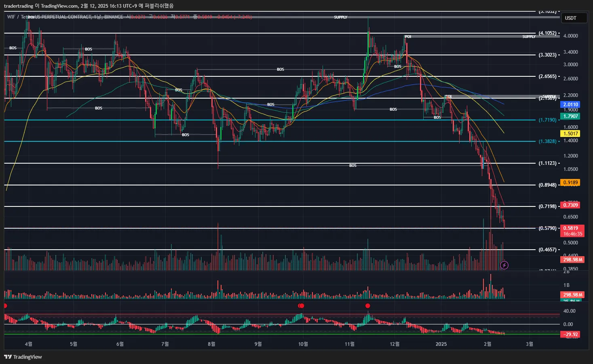Select the (0.8948) horizontal level label
Image resolution: width=593 pixels, height=364 pixels.
[547, 185]
